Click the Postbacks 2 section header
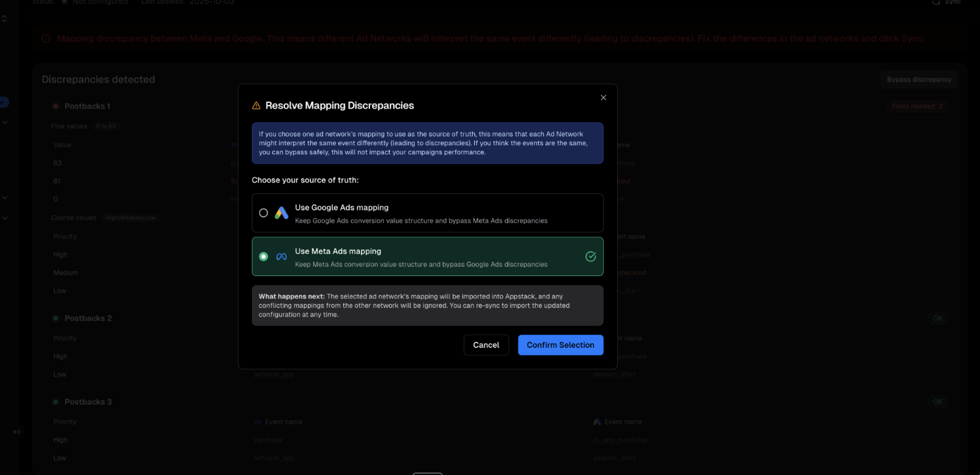Viewport: 980px width, 475px height. click(x=87, y=318)
